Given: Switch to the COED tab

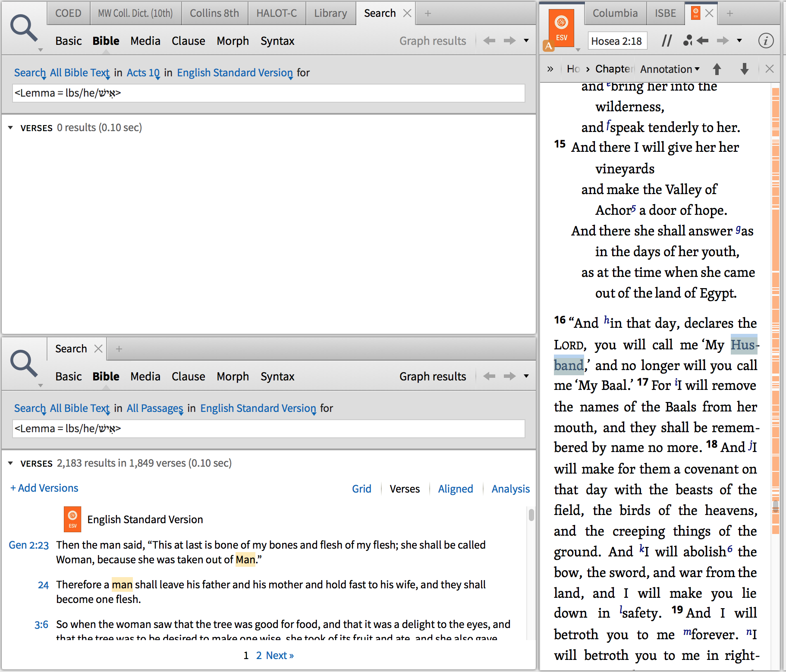Looking at the screenshot, I should pos(68,13).
